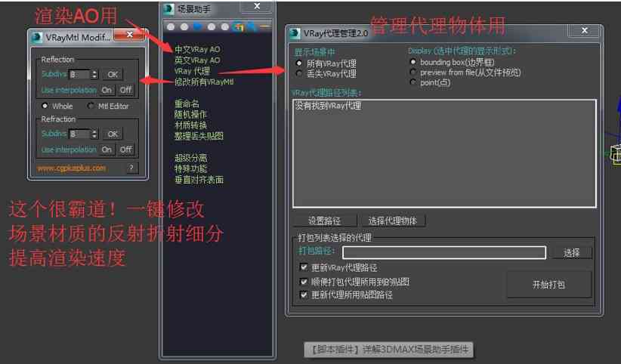The image size is (621, 364).
Task: Open 超级分离 entry in 场景助手
Action: (190, 158)
